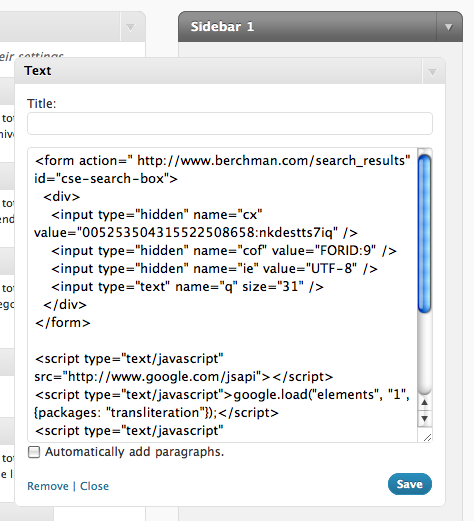Click the value nkdestts7iq line
This screenshot has width=474, height=521.
196,233
